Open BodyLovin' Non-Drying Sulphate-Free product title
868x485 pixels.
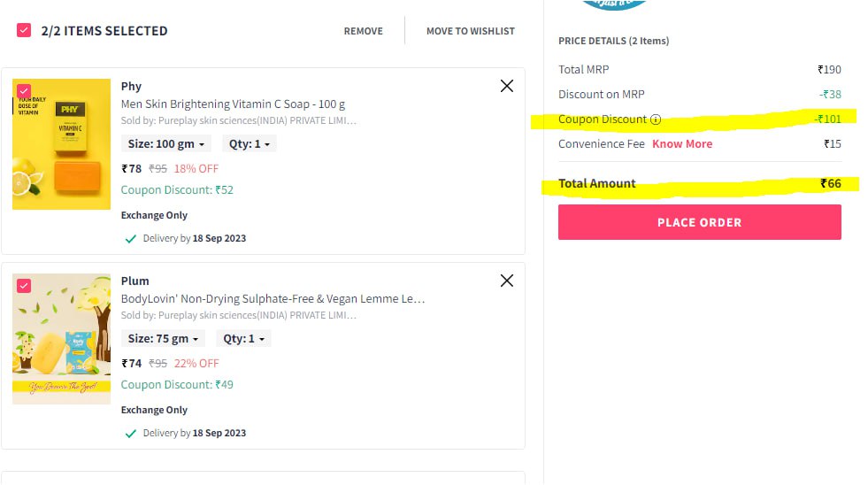point(273,299)
